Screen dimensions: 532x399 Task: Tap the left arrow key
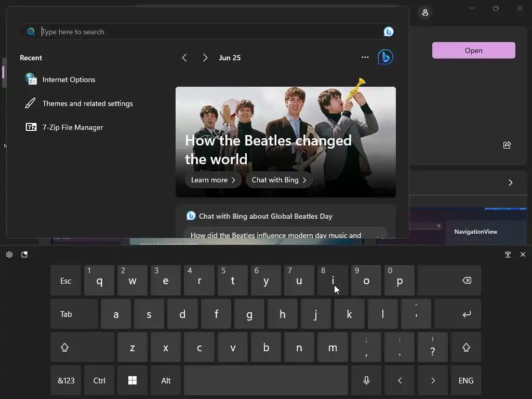pos(400,380)
